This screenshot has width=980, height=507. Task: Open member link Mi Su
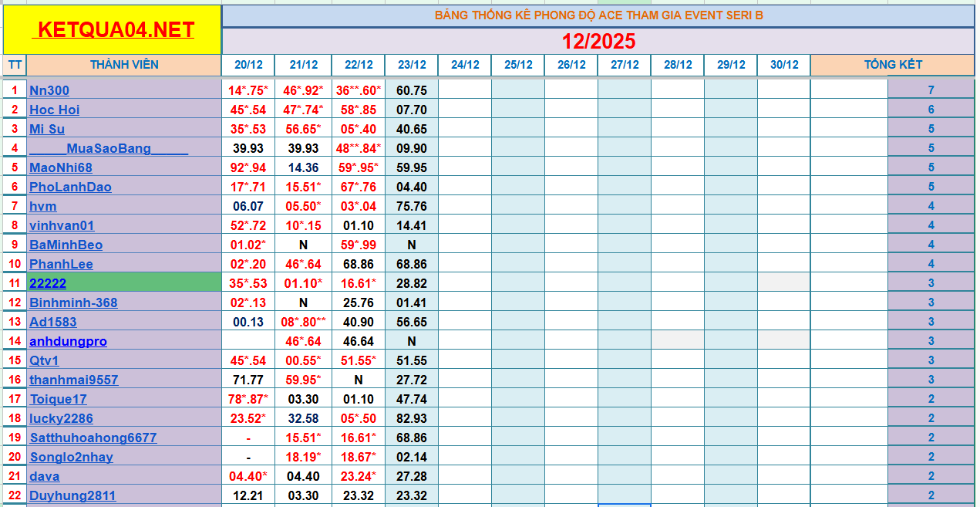pyautogui.click(x=47, y=129)
